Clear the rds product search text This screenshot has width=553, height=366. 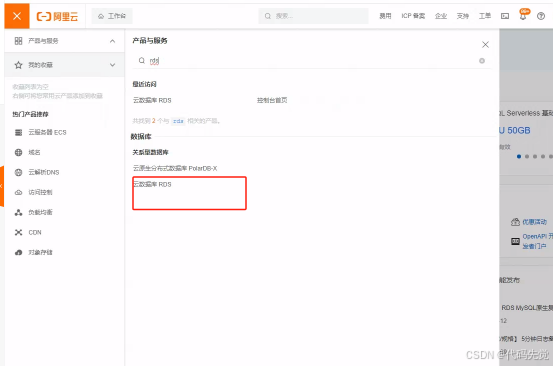[482, 61]
